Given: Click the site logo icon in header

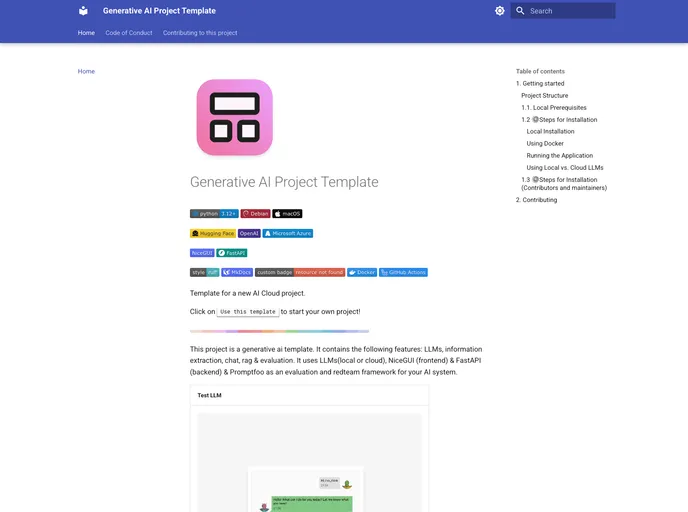Looking at the screenshot, I should 83,11.
